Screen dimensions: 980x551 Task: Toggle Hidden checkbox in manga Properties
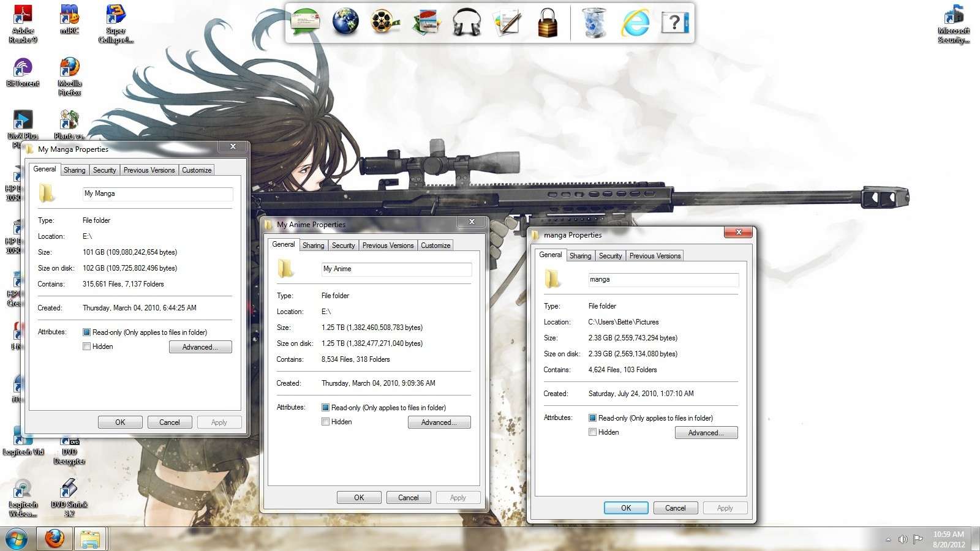click(593, 432)
